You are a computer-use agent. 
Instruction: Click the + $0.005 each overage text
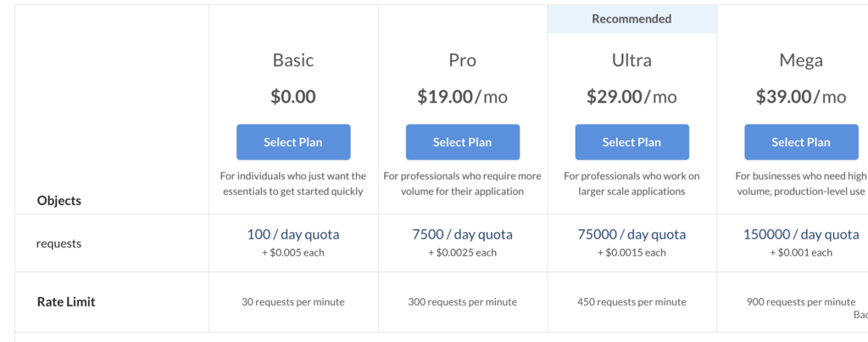coord(293,252)
